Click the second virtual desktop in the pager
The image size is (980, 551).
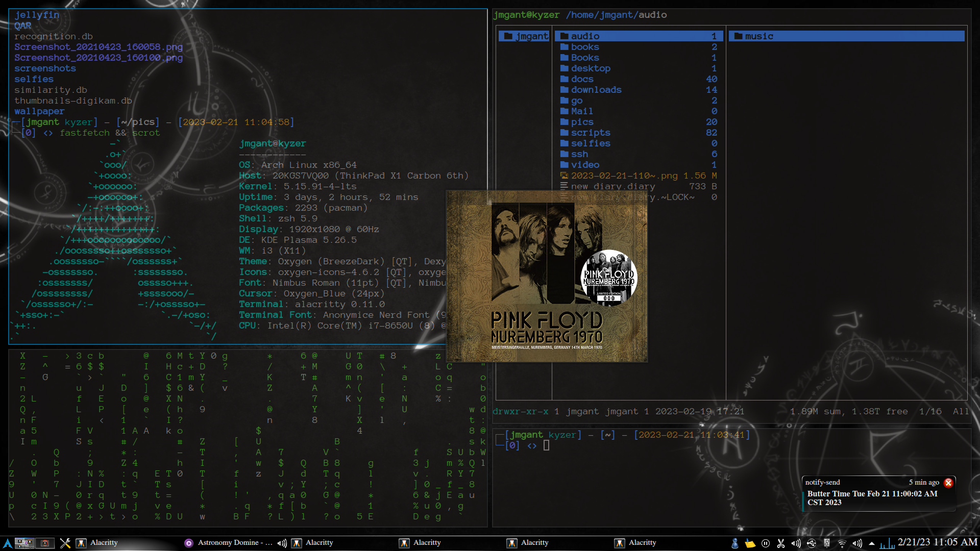pyautogui.click(x=44, y=543)
